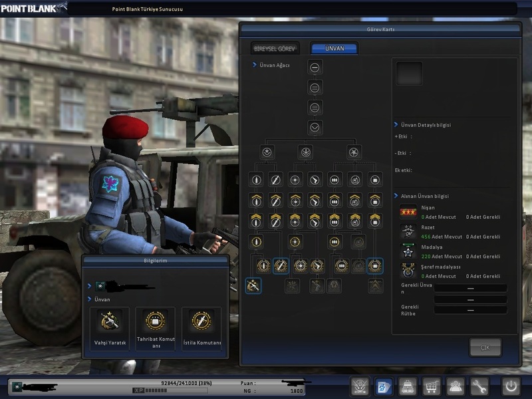The width and height of the screenshot is (532, 399).
Task: Click the rank icon beside XP bar
Action: pyautogui.click(x=17, y=386)
